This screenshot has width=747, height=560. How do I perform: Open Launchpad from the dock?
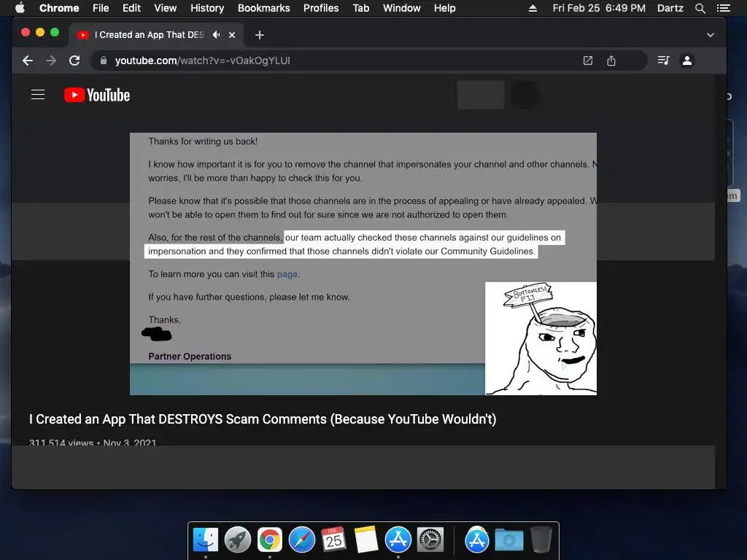pyautogui.click(x=238, y=540)
